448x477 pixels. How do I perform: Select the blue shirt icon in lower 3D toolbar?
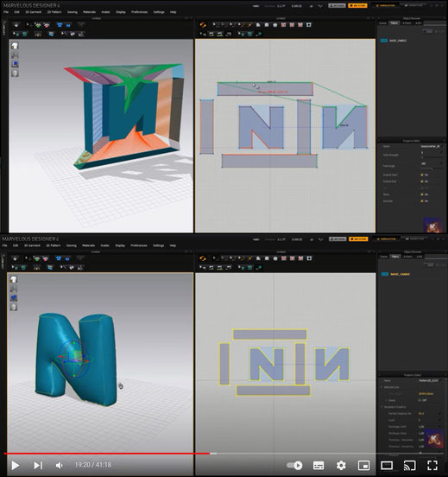click(x=59, y=258)
